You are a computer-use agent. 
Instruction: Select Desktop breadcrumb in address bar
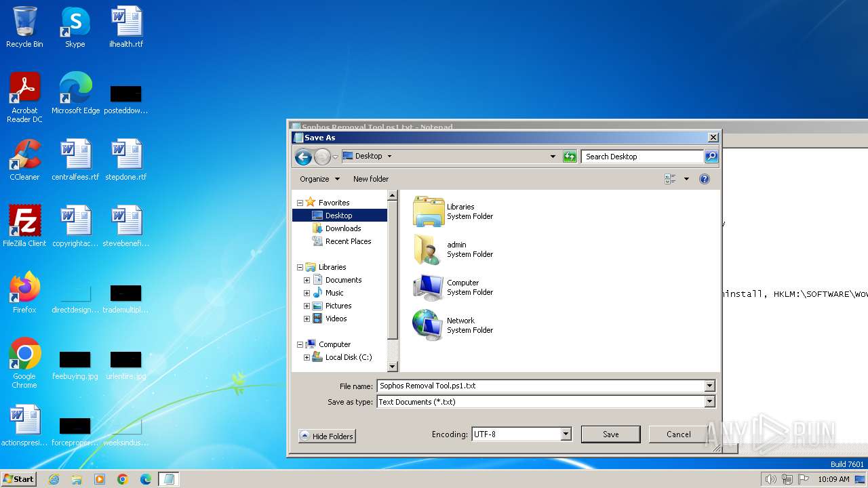point(368,156)
